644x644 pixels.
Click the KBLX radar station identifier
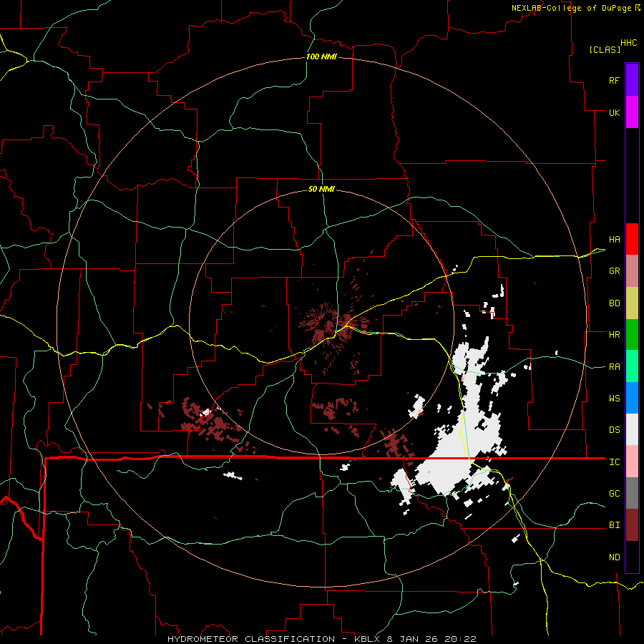pyautogui.click(x=369, y=639)
